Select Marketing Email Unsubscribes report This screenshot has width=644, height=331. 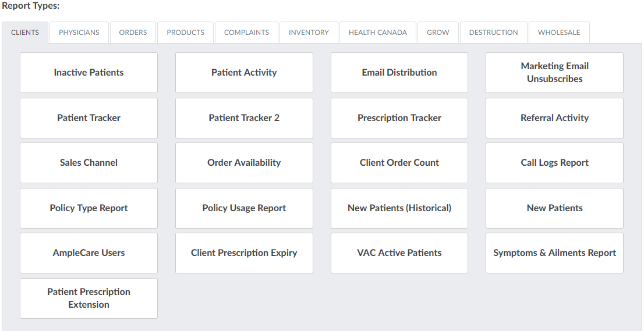pyautogui.click(x=554, y=73)
